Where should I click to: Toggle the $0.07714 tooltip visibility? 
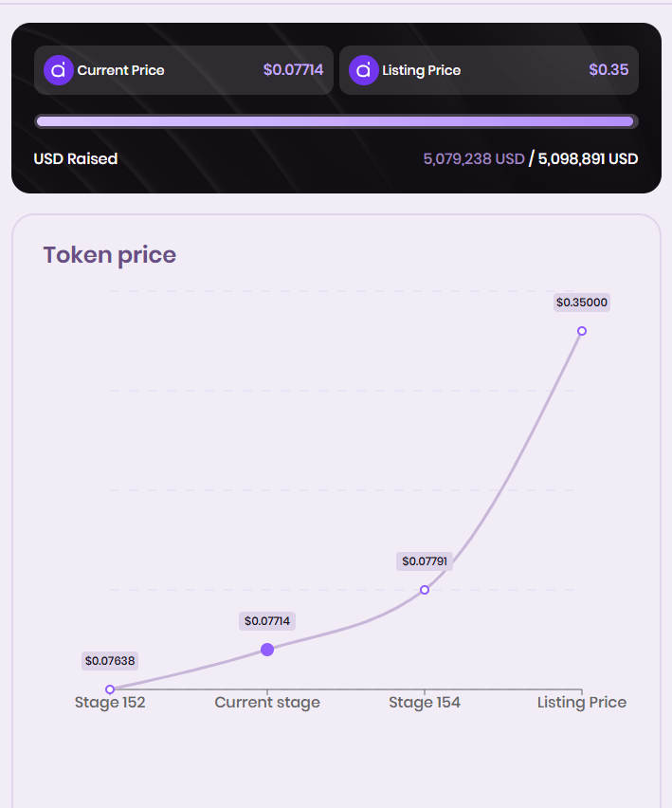(x=266, y=621)
